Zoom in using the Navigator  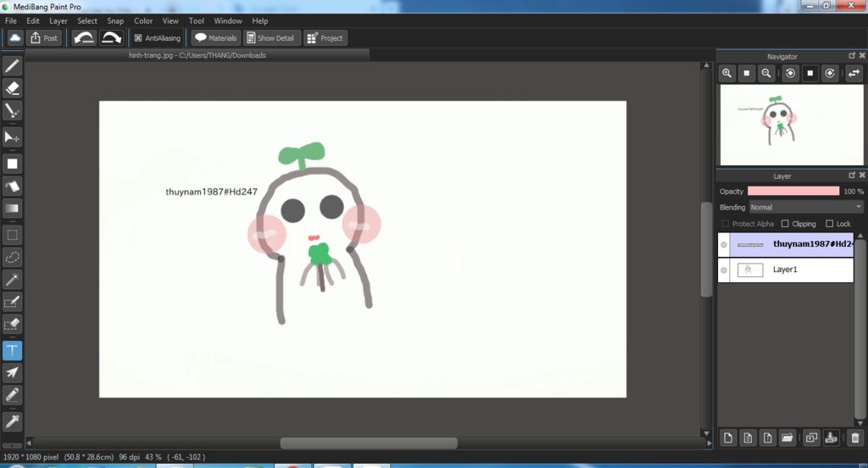726,73
